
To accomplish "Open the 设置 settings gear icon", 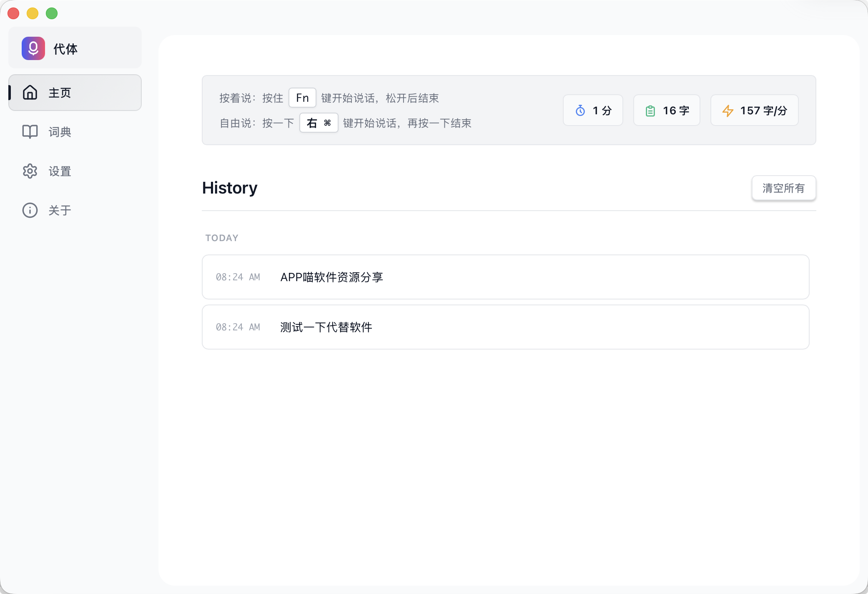I will tap(30, 171).
